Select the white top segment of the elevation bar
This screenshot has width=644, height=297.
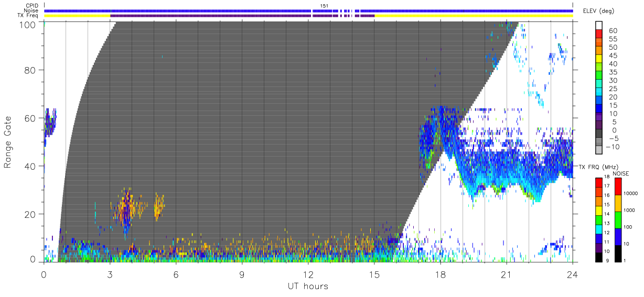598,26
